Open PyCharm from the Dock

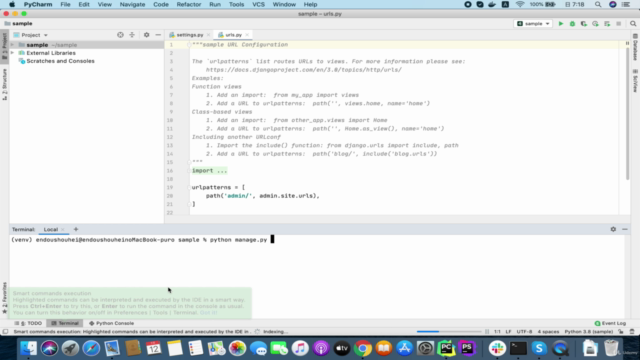446,348
